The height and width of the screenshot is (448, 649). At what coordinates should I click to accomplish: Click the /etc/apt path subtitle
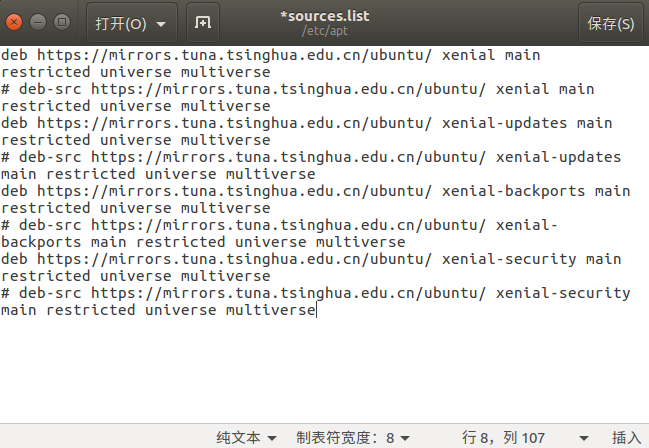(x=324, y=31)
